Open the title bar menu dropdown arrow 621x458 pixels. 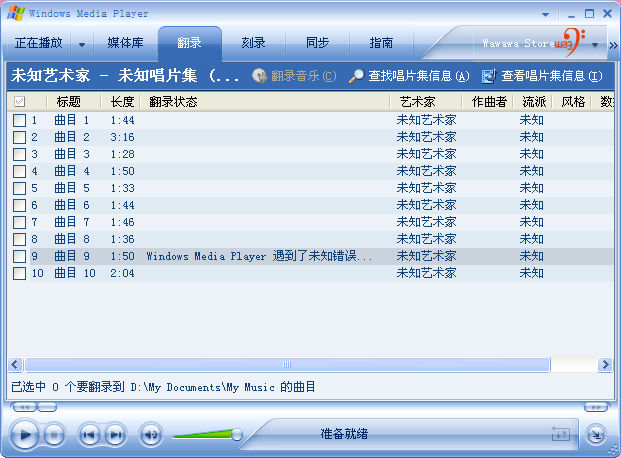click(545, 14)
